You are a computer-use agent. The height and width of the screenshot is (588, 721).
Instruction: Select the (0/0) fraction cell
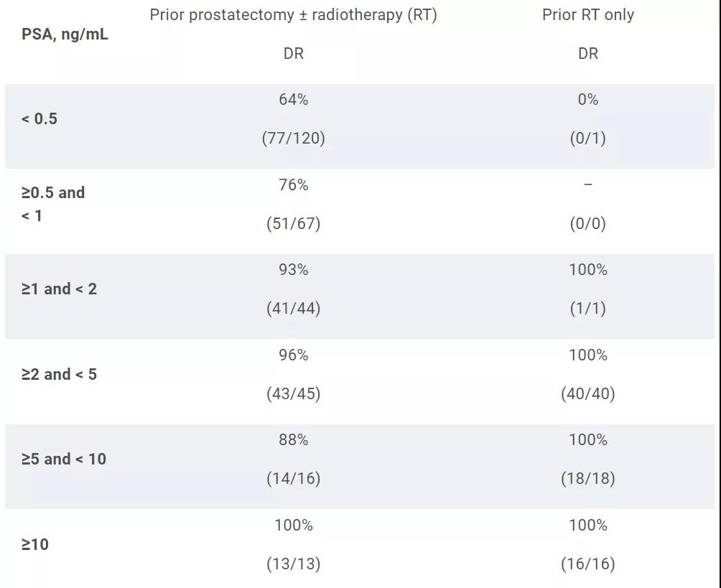587,223
